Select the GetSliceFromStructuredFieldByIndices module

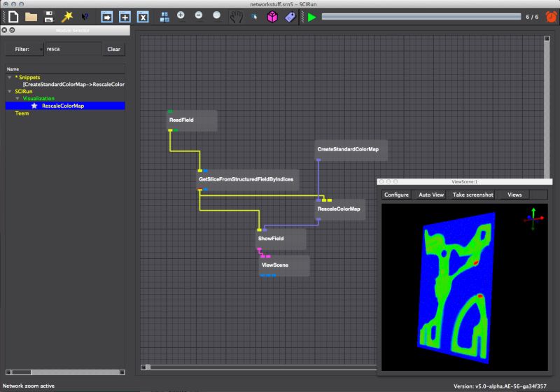(x=248, y=180)
